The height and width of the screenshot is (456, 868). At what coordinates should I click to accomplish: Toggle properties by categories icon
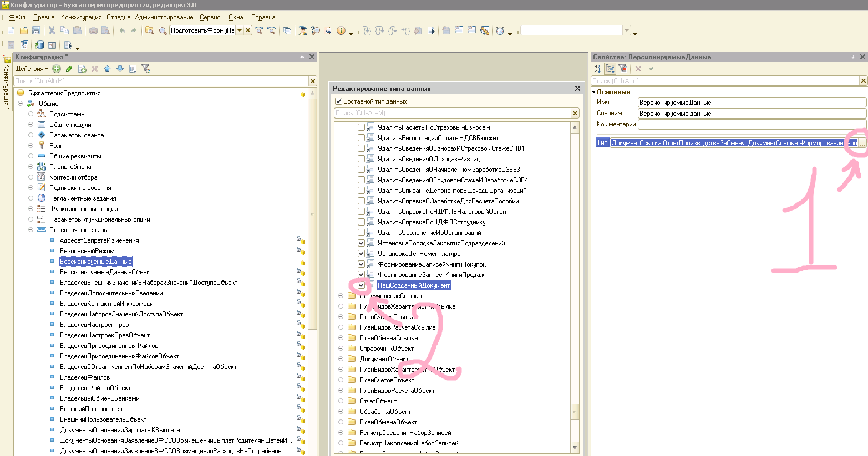(x=610, y=69)
